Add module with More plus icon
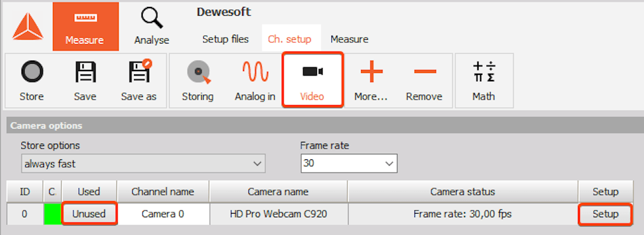Screen dimensions: 644x235 pyautogui.click(x=371, y=71)
